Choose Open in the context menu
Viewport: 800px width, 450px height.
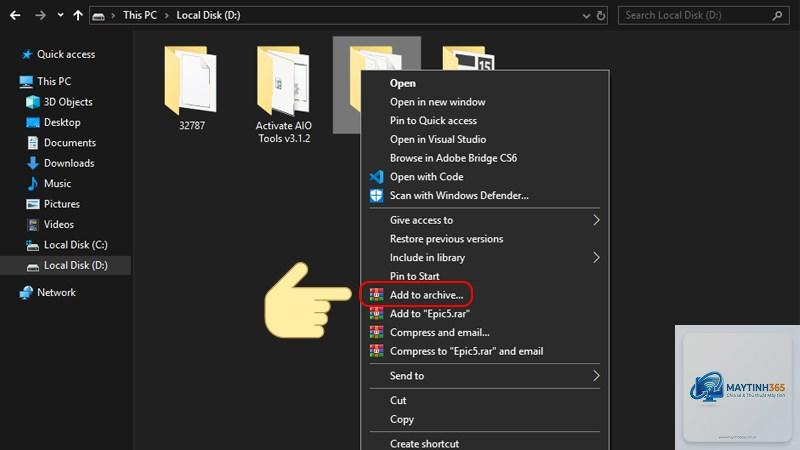tap(403, 83)
